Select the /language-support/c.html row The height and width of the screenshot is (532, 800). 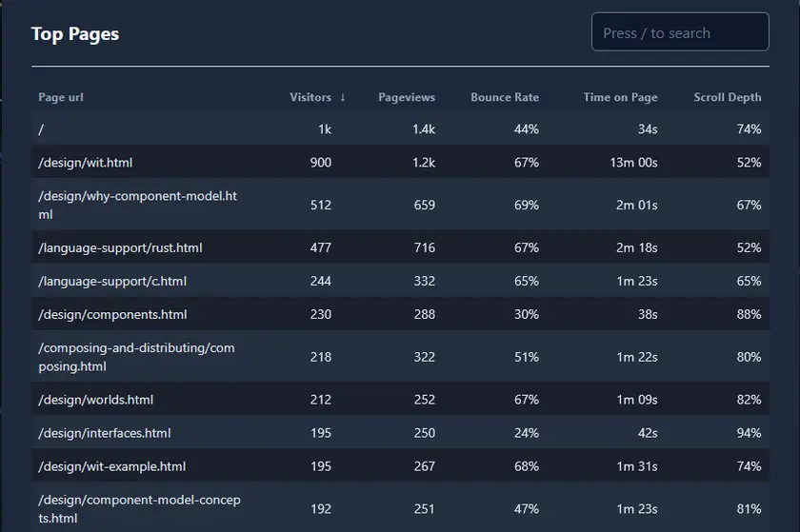(x=111, y=282)
